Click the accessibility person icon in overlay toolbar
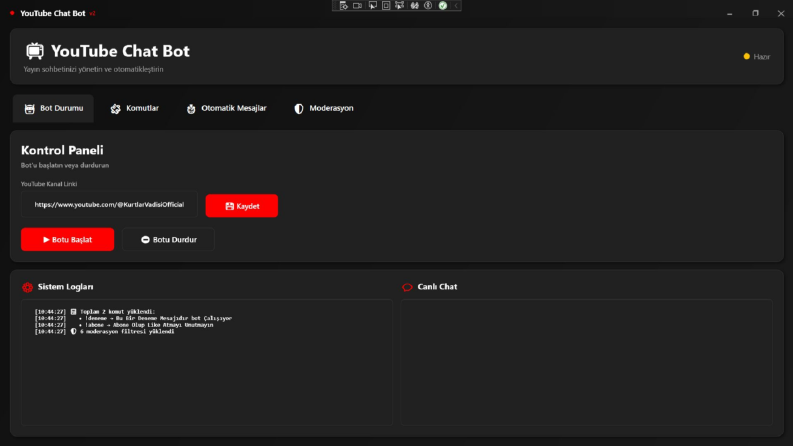The height and width of the screenshot is (446, 793). (x=428, y=6)
